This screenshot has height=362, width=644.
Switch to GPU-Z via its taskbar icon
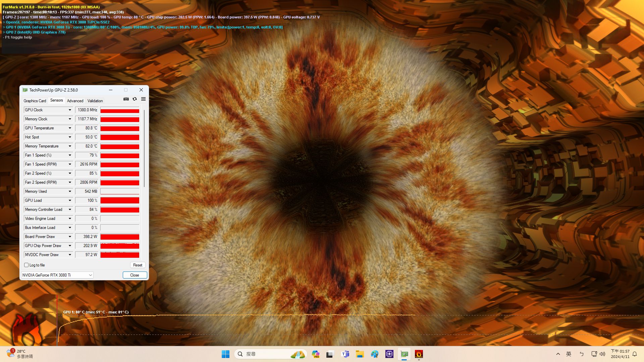(x=404, y=354)
